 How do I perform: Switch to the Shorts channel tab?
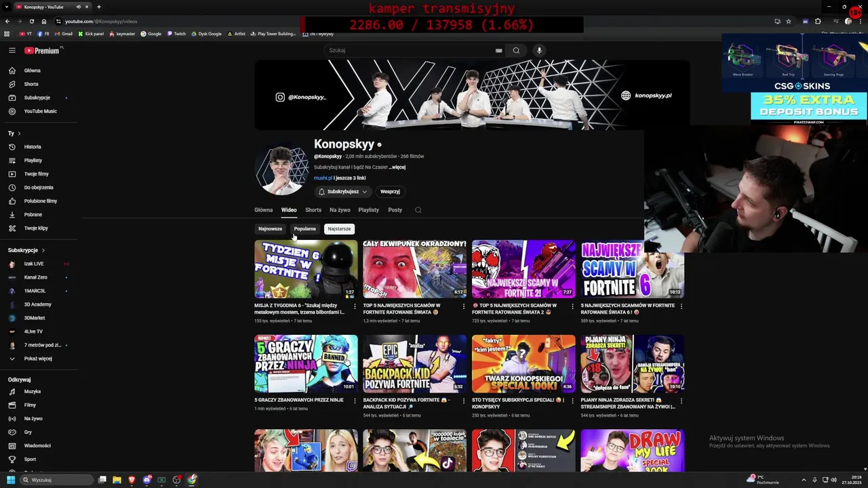tap(313, 210)
